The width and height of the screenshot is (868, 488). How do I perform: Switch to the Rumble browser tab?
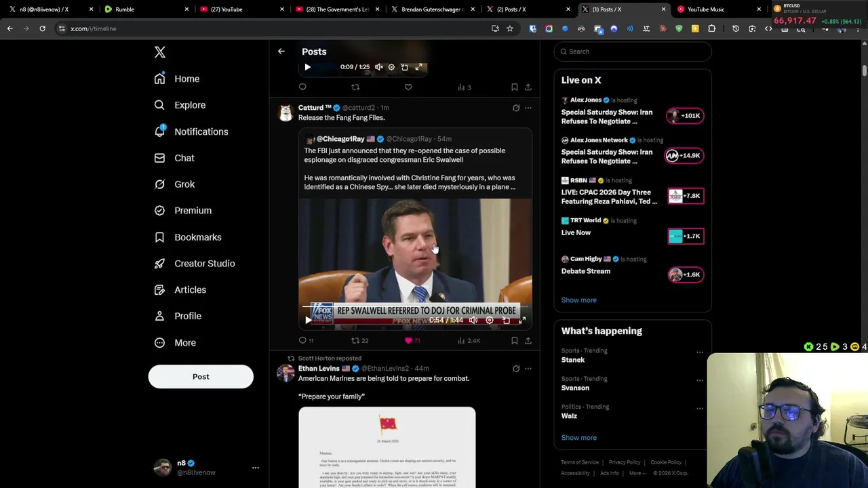coord(145,9)
